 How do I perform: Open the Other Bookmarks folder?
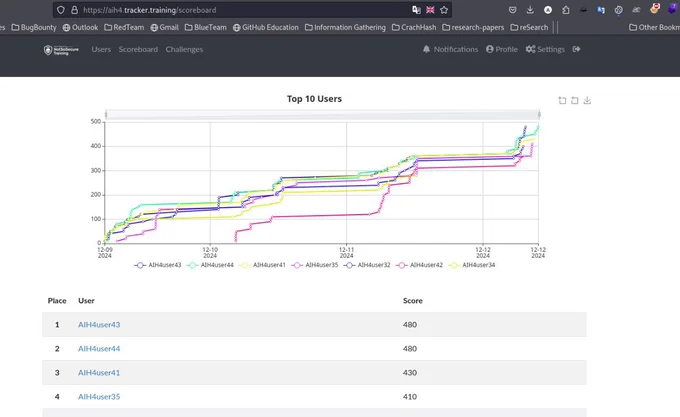(x=654, y=27)
